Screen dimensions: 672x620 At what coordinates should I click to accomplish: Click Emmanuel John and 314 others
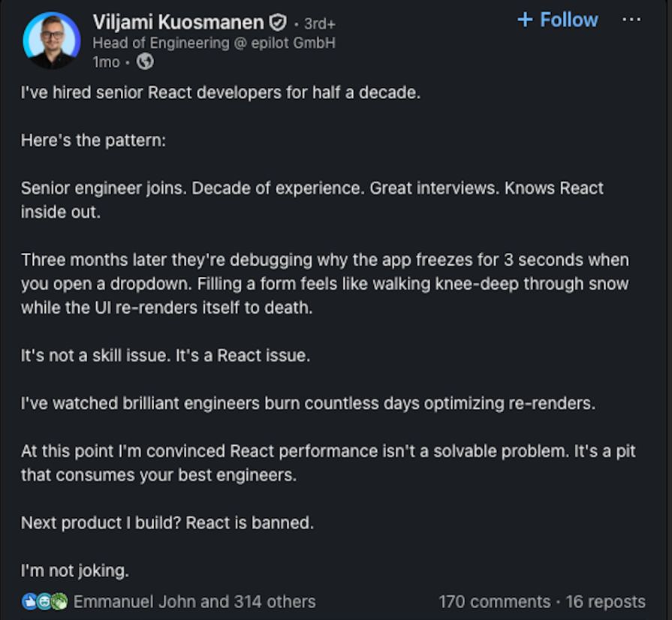pos(194,601)
